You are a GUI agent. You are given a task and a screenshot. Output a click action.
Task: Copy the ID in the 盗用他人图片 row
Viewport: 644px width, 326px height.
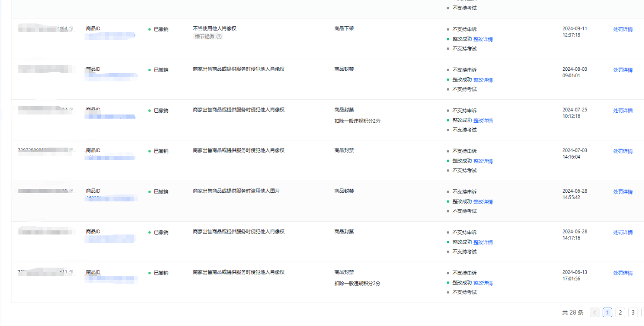point(71,191)
